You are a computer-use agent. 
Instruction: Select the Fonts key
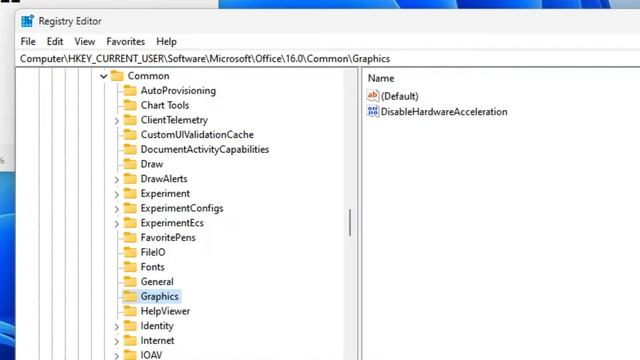click(153, 267)
